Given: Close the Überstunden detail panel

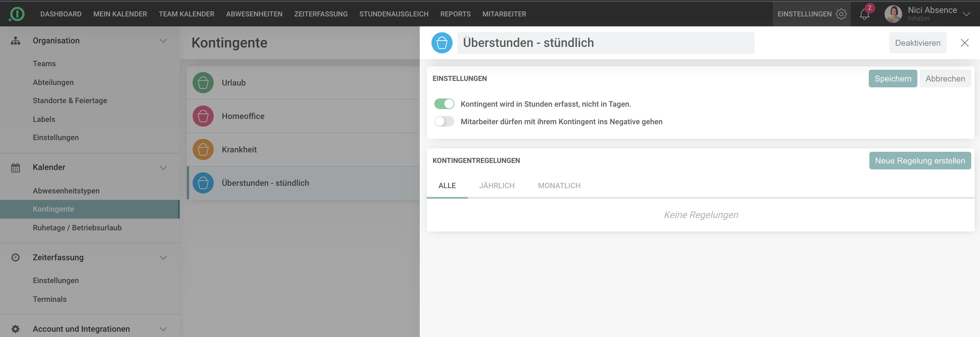Looking at the screenshot, I should point(964,43).
